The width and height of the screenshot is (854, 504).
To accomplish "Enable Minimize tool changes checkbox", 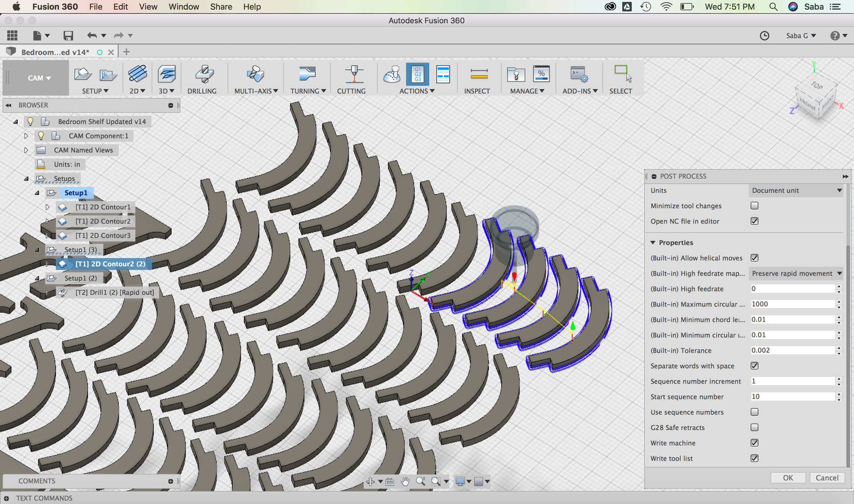I will pos(754,206).
